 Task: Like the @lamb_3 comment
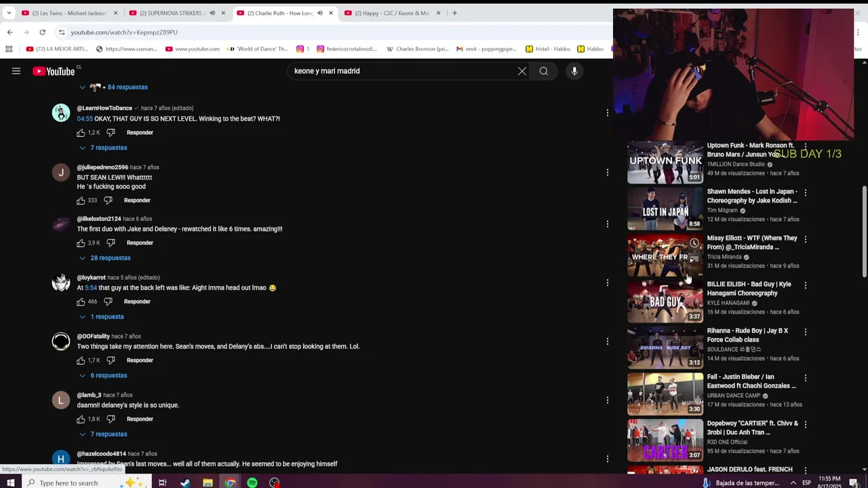81,419
